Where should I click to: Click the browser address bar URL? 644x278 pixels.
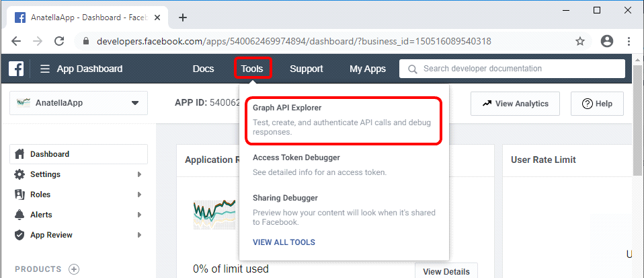coord(294,41)
